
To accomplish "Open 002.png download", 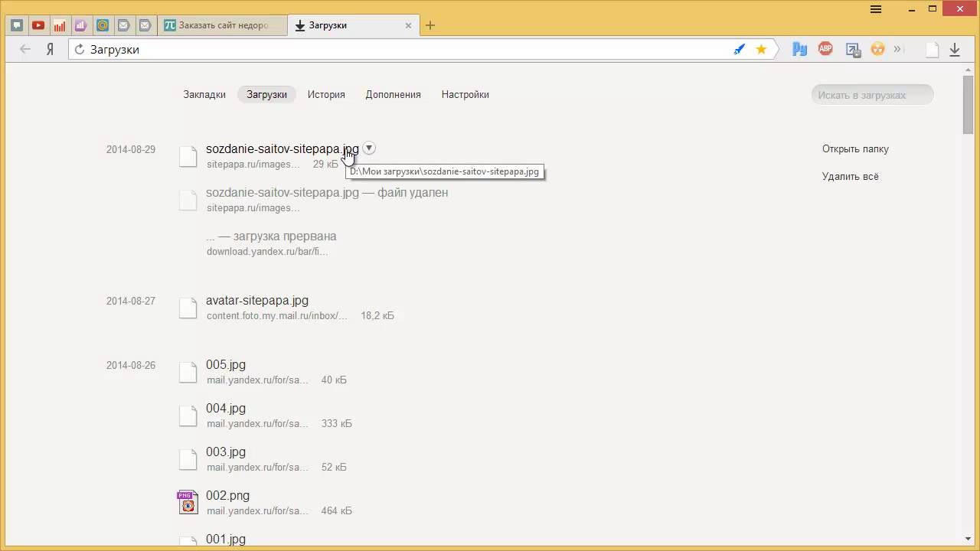I will [227, 496].
